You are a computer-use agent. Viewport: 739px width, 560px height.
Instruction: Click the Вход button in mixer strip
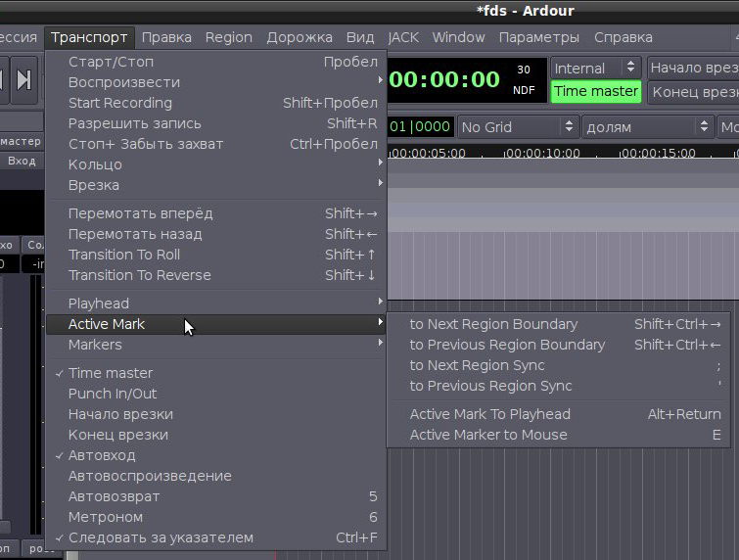click(22, 162)
